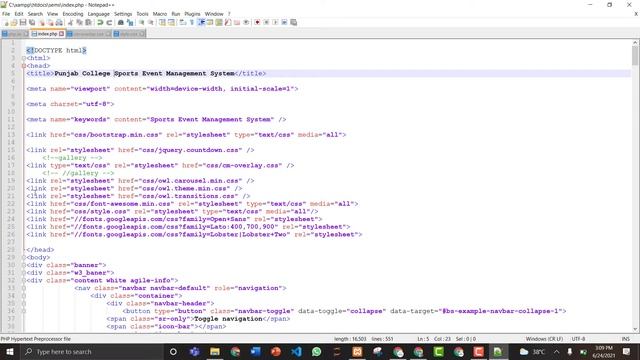Open the Encoding menu

point(73,14)
